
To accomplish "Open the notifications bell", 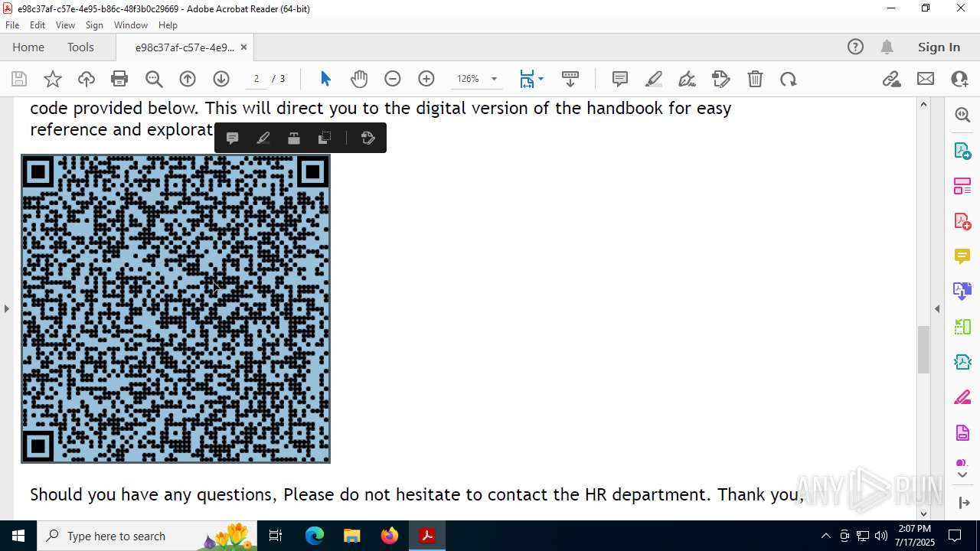I will pyautogui.click(x=887, y=47).
